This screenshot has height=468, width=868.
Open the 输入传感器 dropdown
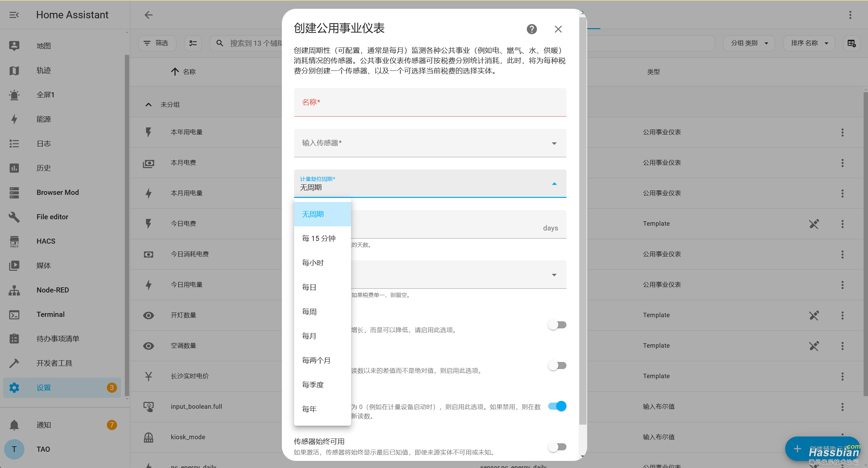[430, 143]
